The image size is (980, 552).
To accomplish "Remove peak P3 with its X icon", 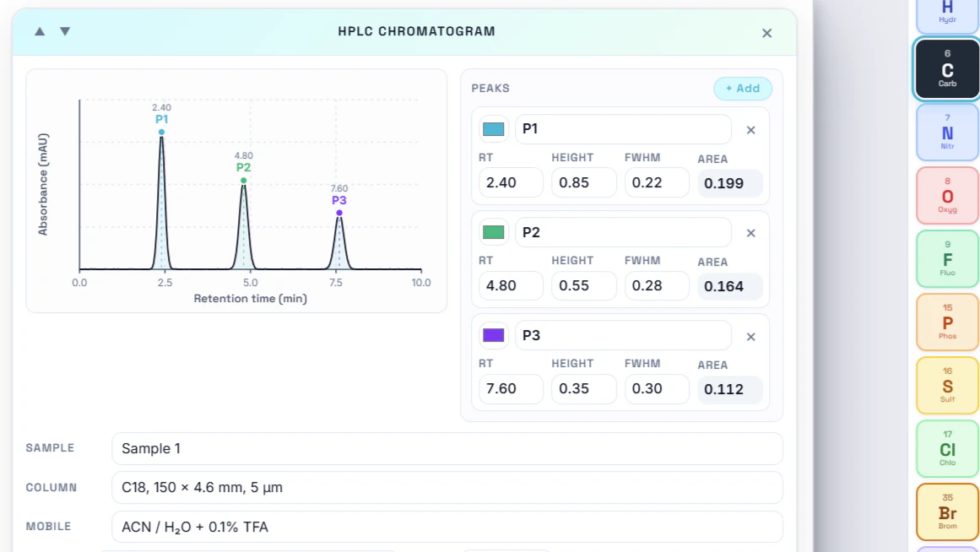I will (x=750, y=337).
